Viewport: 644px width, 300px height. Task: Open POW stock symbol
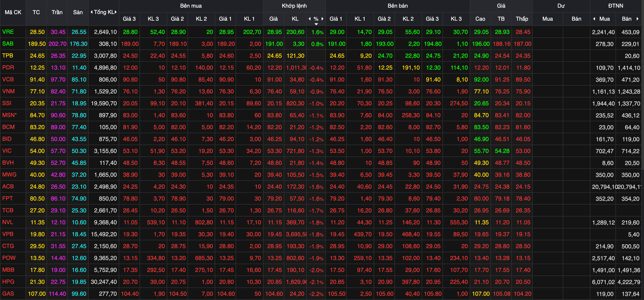9,258
